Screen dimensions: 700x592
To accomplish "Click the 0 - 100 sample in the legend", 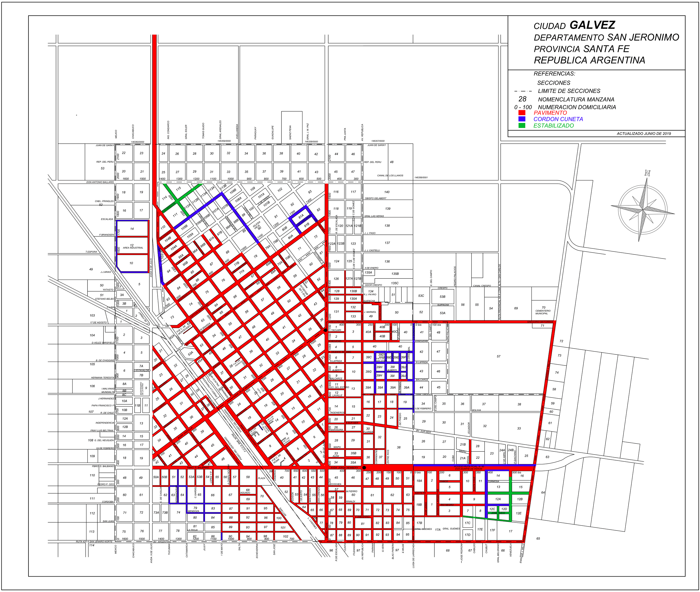I will click(x=523, y=108).
